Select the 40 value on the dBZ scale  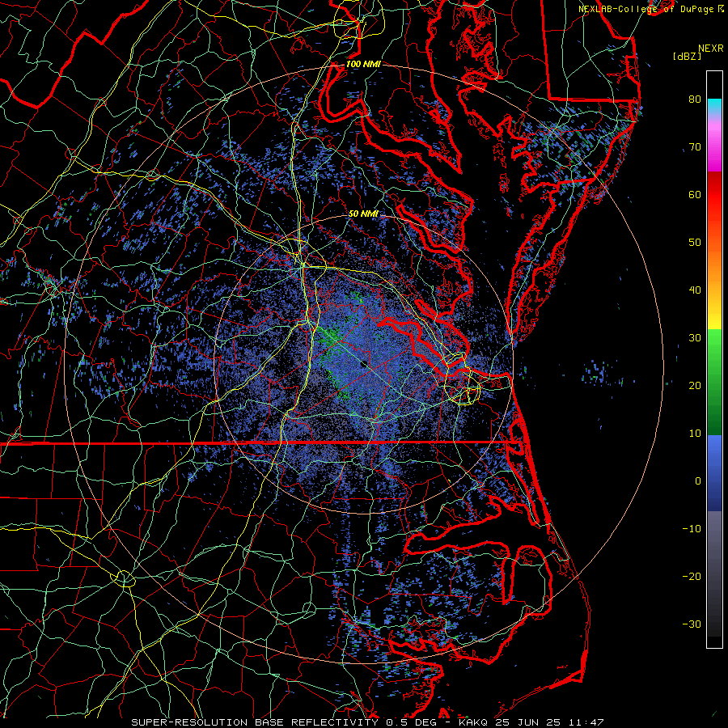pos(695,290)
